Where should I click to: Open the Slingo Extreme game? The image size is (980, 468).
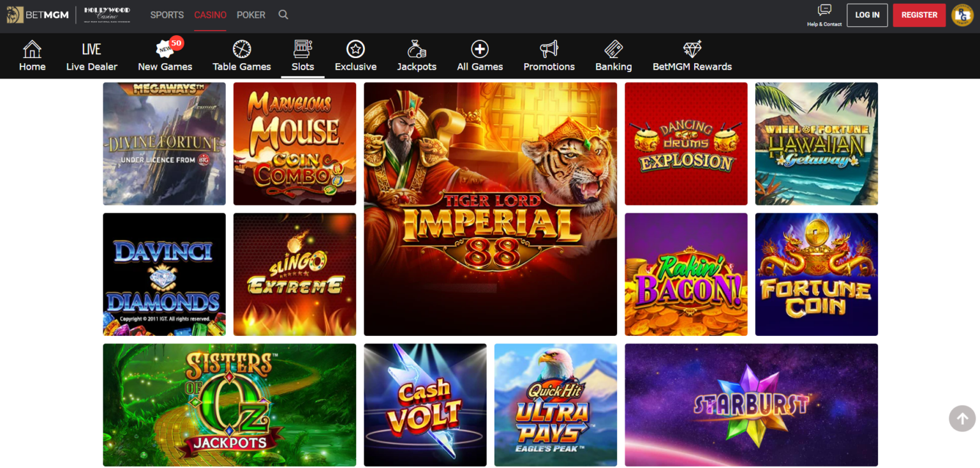point(295,275)
